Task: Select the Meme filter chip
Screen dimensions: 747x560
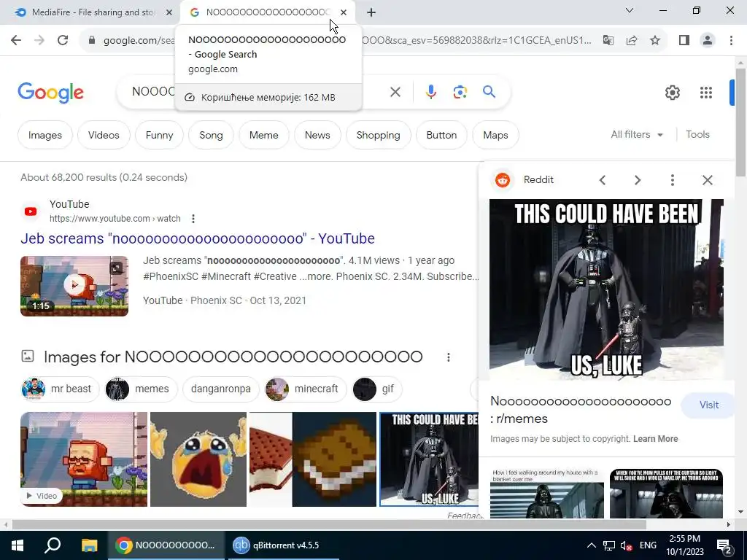Action: coord(263,135)
